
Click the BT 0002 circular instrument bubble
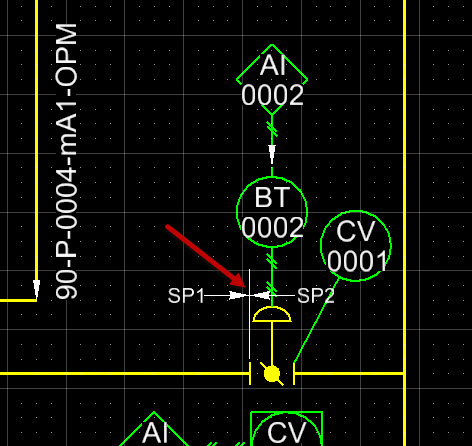point(272,212)
